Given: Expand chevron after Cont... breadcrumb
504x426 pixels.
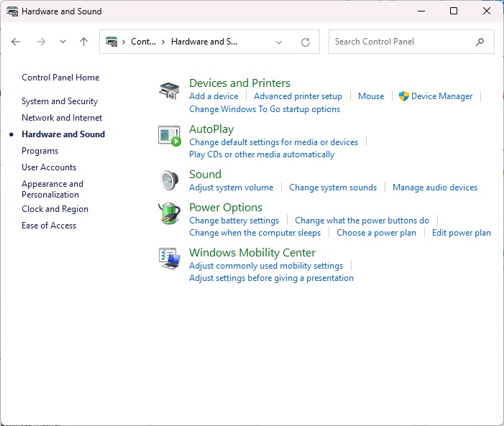Looking at the screenshot, I should [163, 42].
